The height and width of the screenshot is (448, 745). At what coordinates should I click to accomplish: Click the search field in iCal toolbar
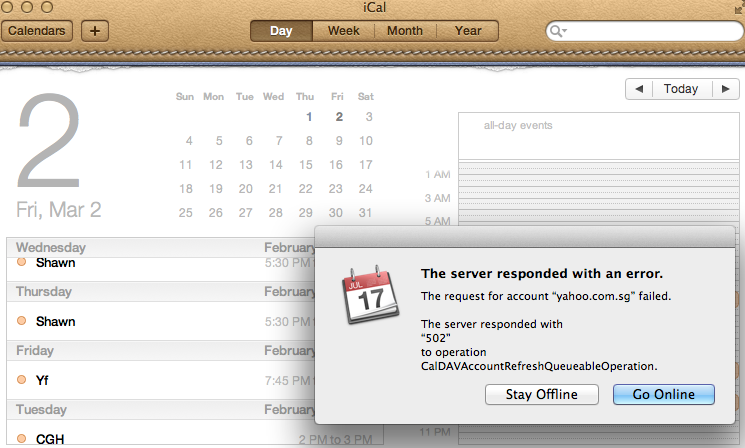(645, 31)
